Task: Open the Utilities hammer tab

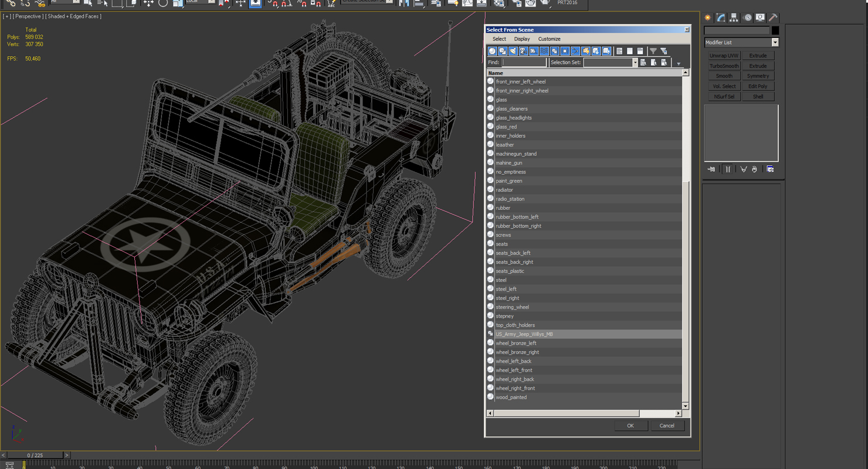Action: pos(773,18)
